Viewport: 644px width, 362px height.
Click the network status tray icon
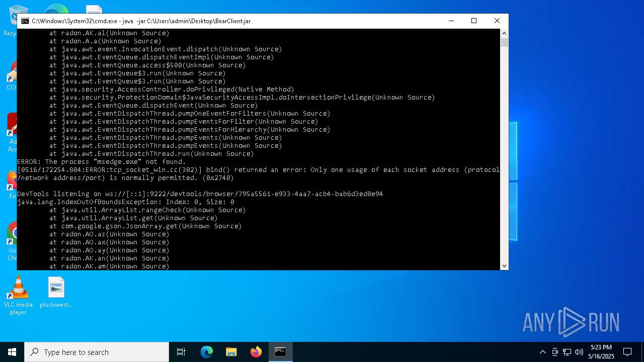click(567, 352)
